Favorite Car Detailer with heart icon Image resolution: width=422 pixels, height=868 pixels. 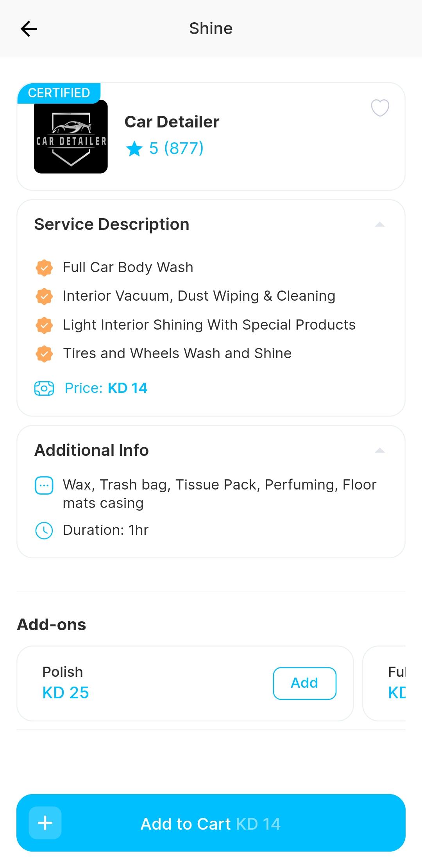(380, 108)
